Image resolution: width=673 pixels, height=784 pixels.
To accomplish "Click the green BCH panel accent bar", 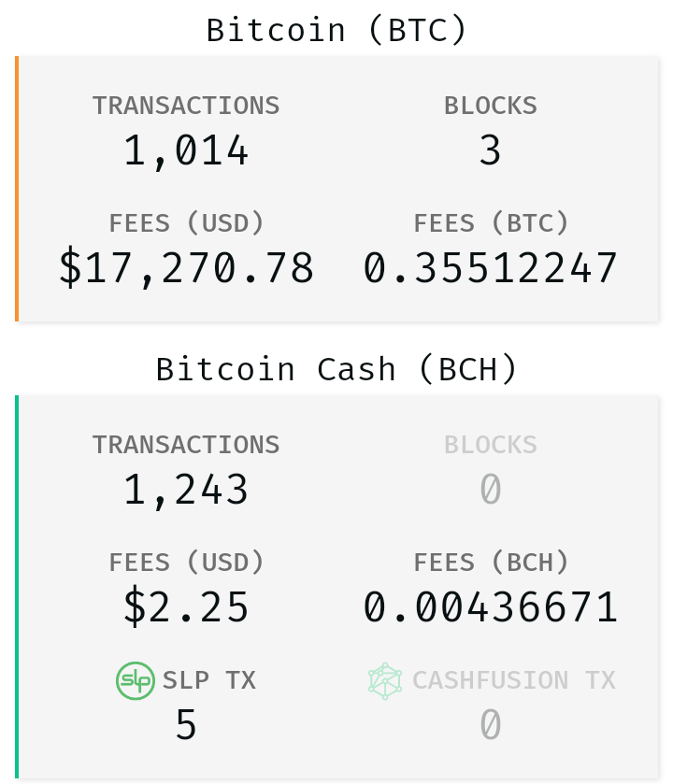I will (x=17, y=587).
